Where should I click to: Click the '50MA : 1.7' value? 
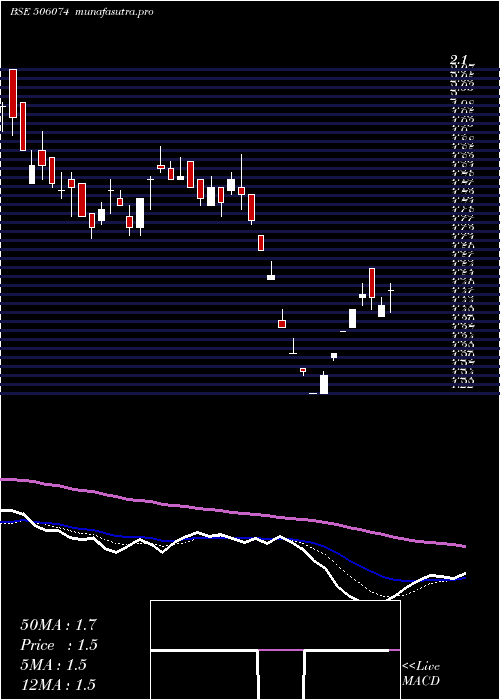click(58, 624)
